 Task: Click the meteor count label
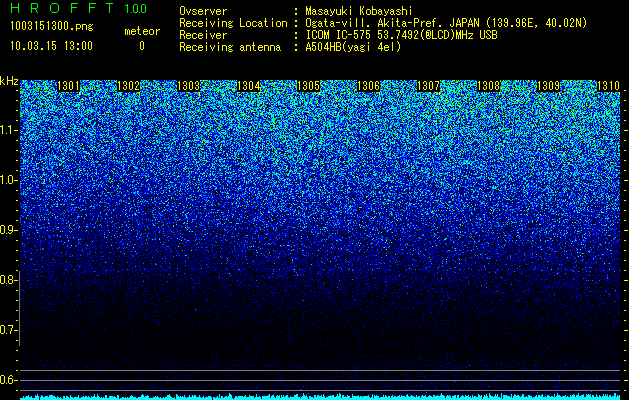pos(142,31)
